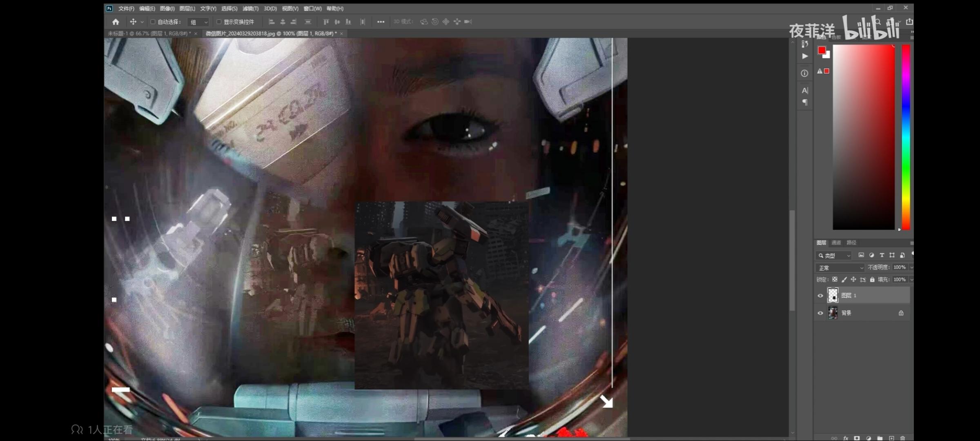Enable the 显示变换控件 checkbox

click(218, 22)
